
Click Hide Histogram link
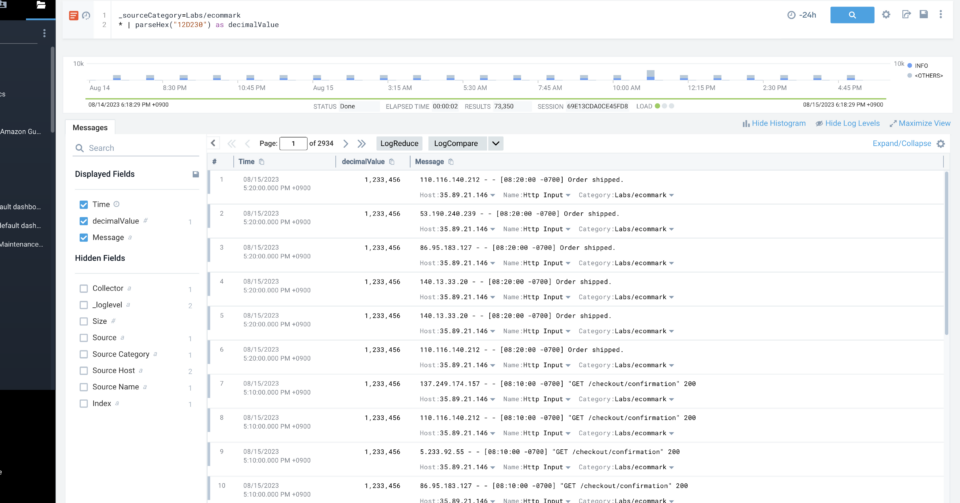coord(774,123)
